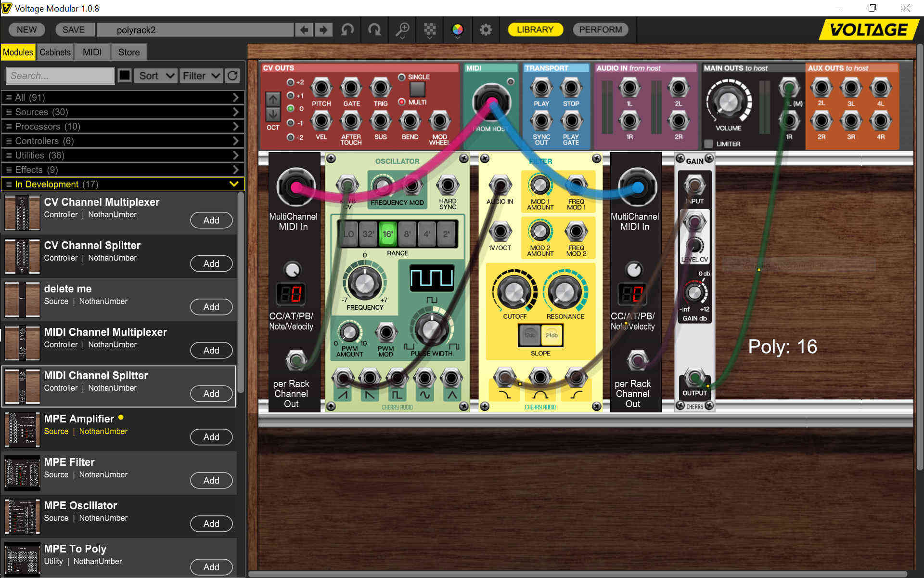The width and height of the screenshot is (924, 578).
Task: Click the Audio In 1L jack
Action: click(629, 88)
